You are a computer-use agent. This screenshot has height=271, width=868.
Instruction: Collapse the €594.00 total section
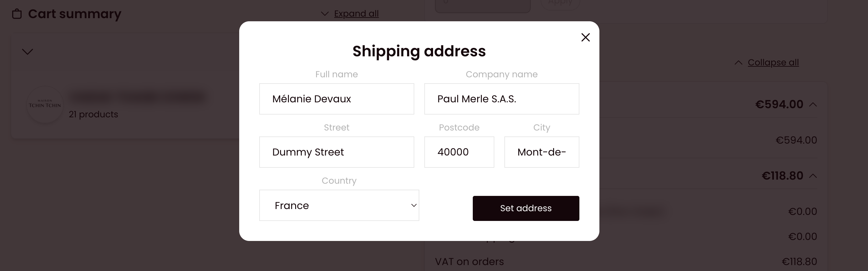click(813, 105)
